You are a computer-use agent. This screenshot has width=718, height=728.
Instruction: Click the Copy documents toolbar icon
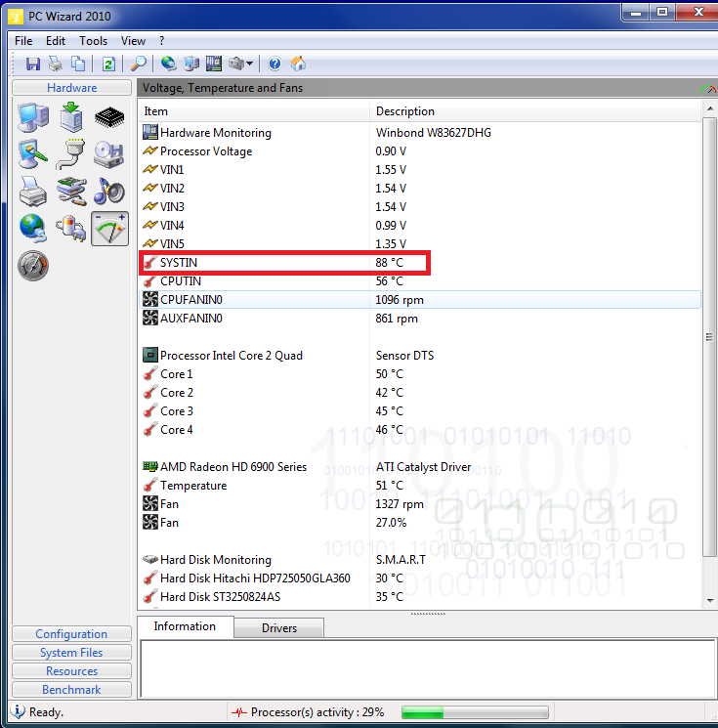pyautogui.click(x=78, y=64)
